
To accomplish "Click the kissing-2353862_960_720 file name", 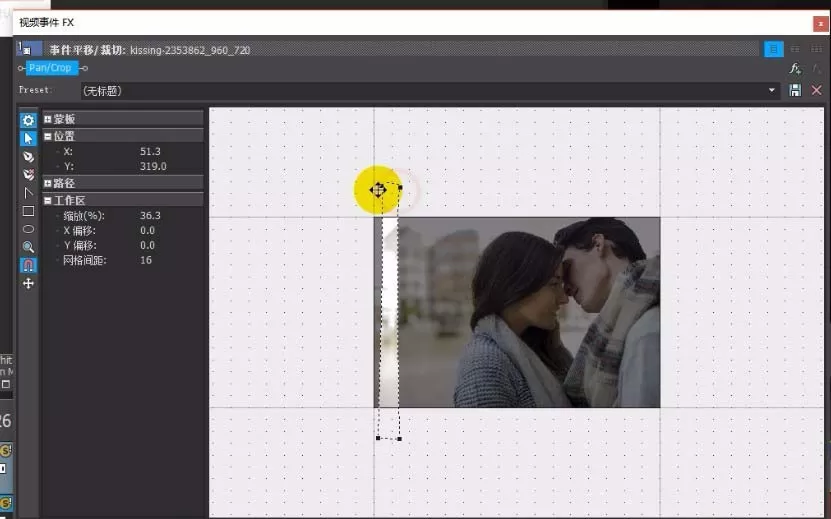I will (x=190, y=50).
